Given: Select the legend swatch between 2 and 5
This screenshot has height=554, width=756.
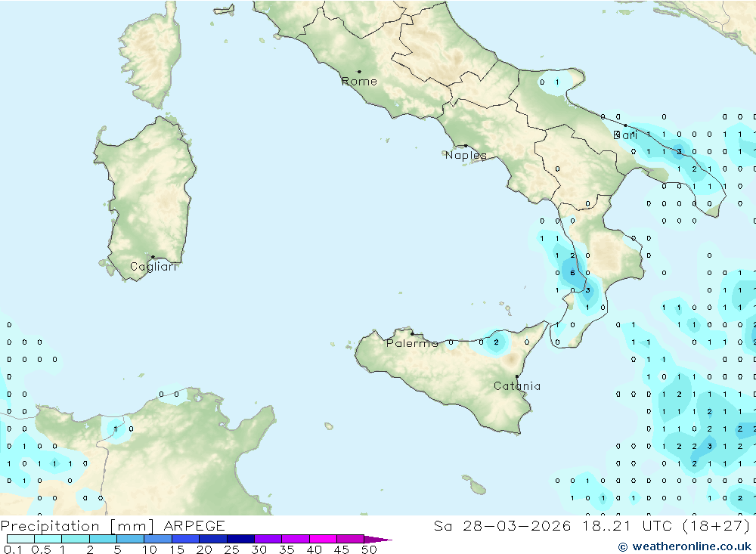Looking at the screenshot, I should 103,539.
